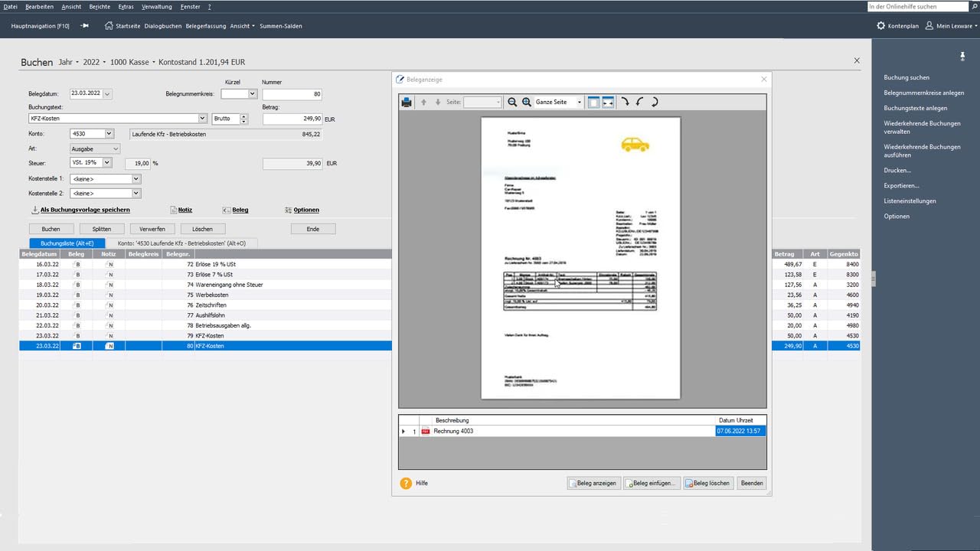This screenshot has height=551, width=980.
Task: Click the Buchen button
Action: pyautogui.click(x=51, y=229)
